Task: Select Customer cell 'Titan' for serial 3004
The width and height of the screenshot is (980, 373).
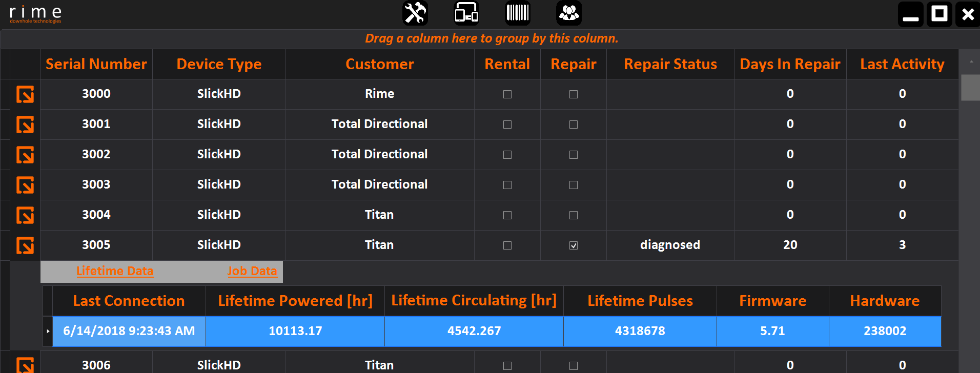Action: pos(380,215)
